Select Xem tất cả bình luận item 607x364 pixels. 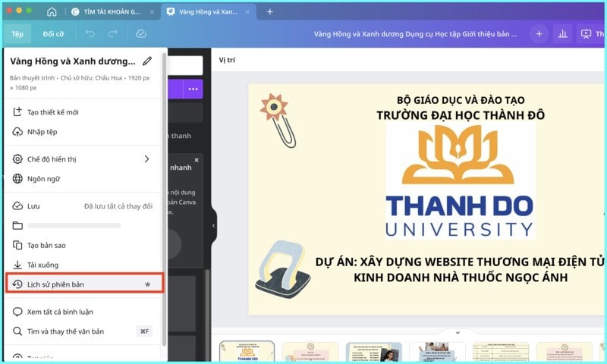[83, 312]
